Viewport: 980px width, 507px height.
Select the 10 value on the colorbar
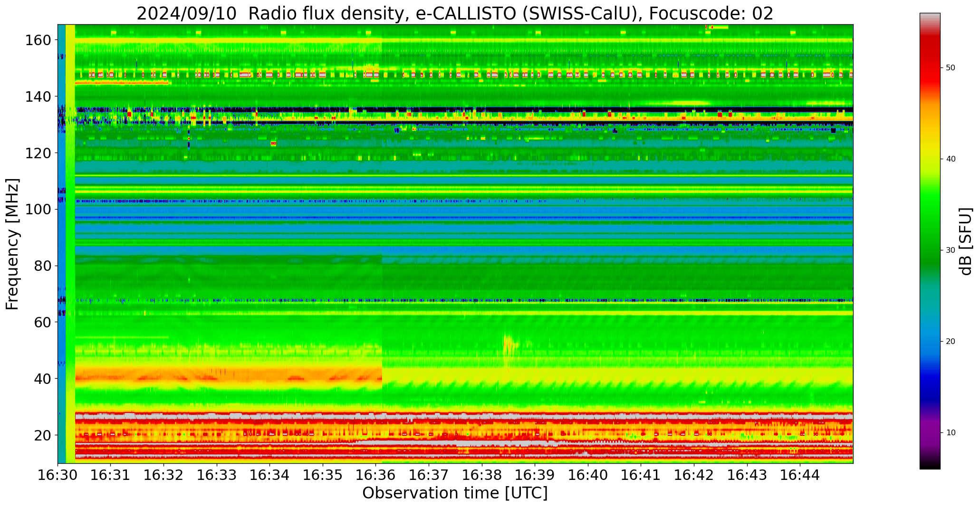coord(950,432)
